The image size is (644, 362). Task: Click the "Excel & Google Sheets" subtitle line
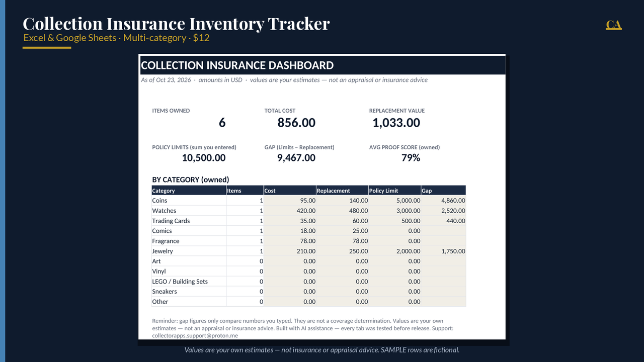[116, 38]
